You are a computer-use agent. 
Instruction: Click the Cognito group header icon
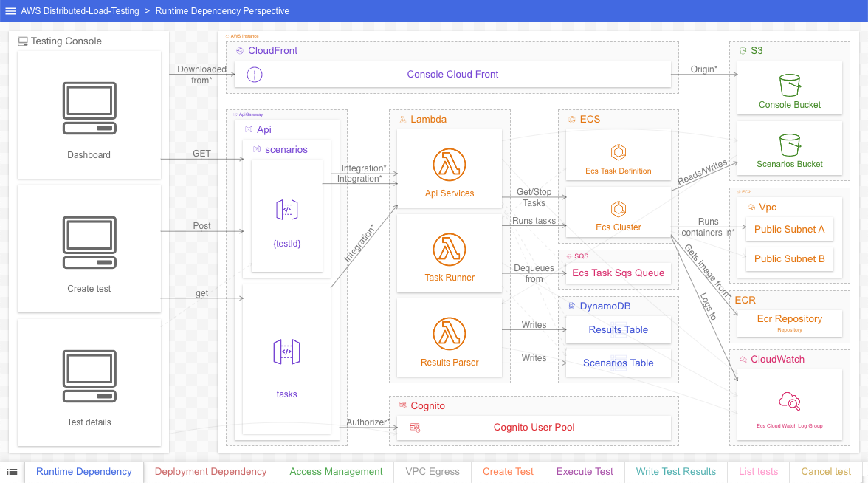(x=403, y=406)
